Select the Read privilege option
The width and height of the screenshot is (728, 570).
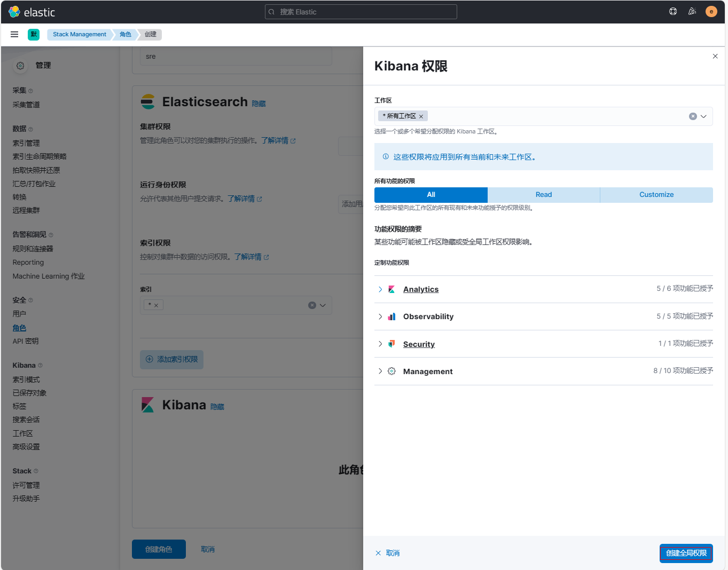click(543, 195)
